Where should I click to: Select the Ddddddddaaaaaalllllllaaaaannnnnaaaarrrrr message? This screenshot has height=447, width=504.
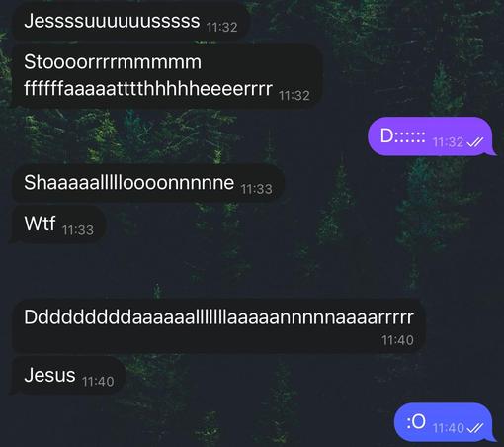pyautogui.click(x=218, y=326)
